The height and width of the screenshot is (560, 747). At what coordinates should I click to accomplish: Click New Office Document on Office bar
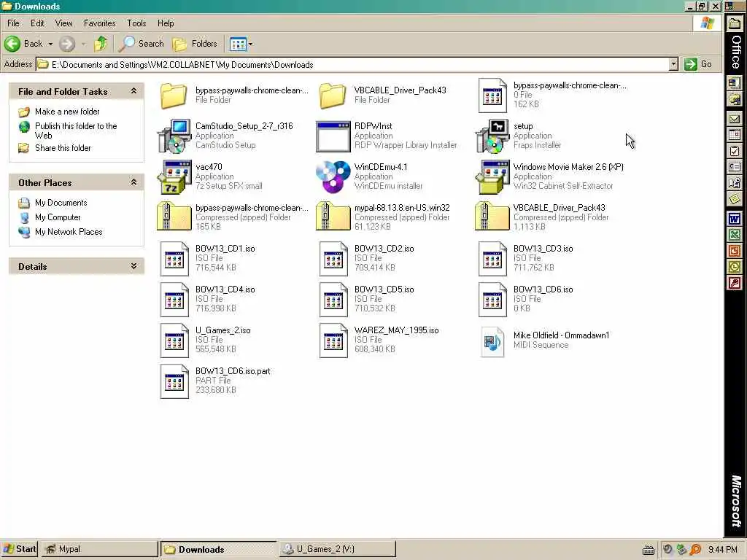point(734,83)
